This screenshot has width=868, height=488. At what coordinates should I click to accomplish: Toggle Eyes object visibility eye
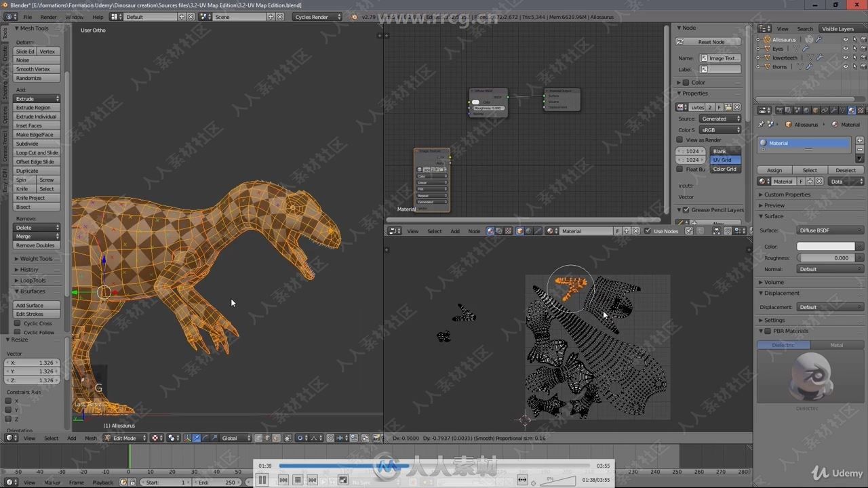845,48
